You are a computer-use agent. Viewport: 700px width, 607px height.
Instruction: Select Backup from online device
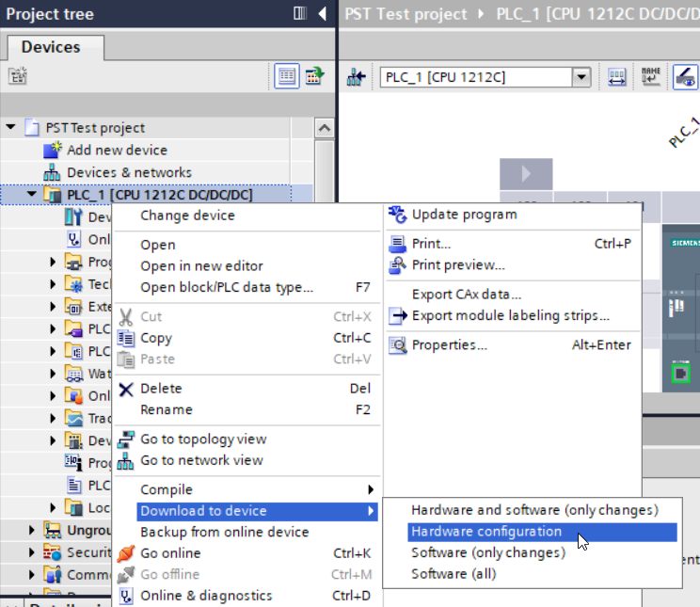[x=225, y=533]
